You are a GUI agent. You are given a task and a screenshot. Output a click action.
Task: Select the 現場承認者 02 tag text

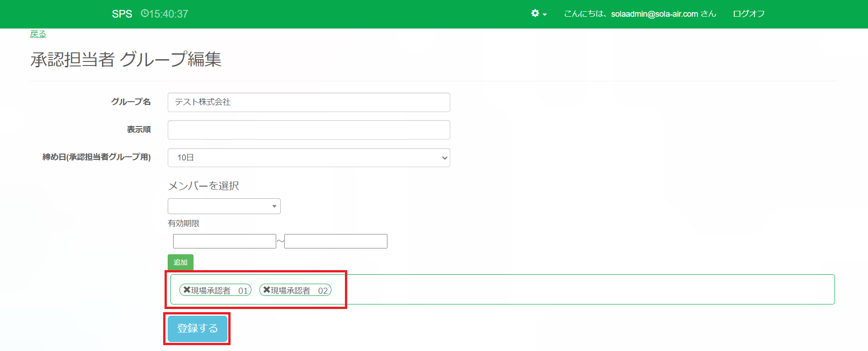[299, 290]
